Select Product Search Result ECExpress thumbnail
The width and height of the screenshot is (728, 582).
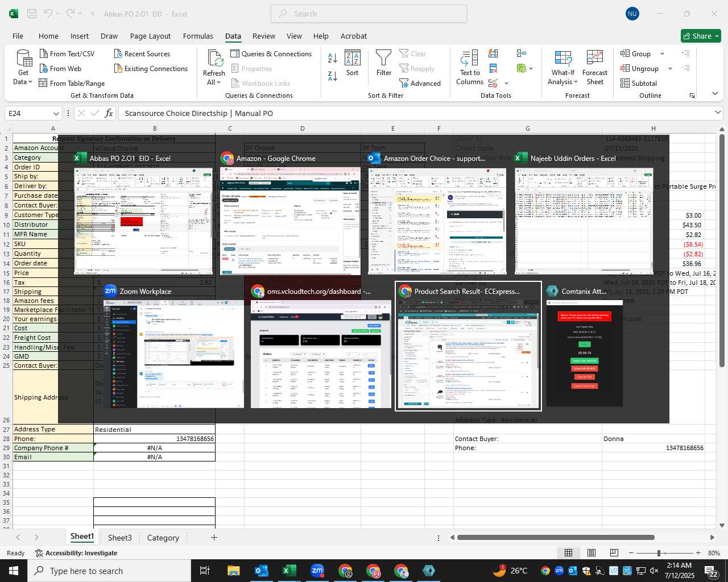pos(468,346)
